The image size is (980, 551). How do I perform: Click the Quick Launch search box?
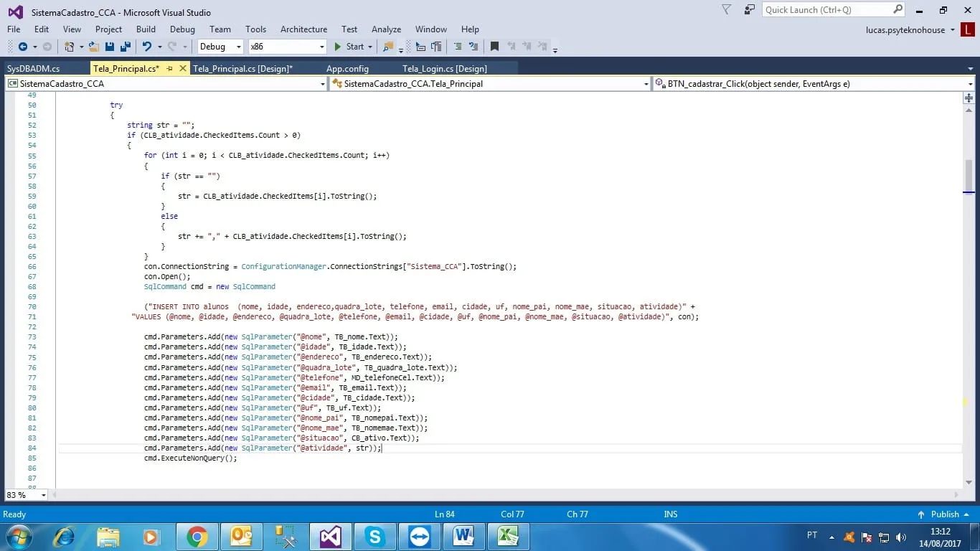826,10
